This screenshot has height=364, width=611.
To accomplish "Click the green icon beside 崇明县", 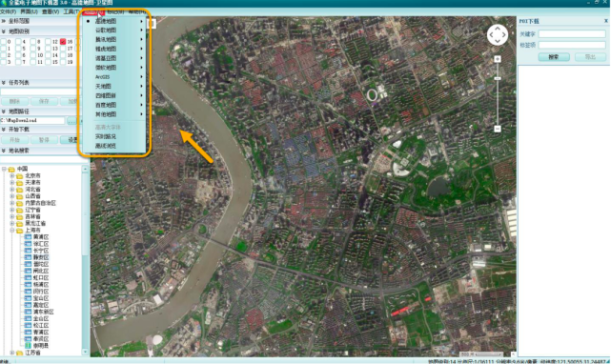I will pyautogui.click(x=28, y=346).
